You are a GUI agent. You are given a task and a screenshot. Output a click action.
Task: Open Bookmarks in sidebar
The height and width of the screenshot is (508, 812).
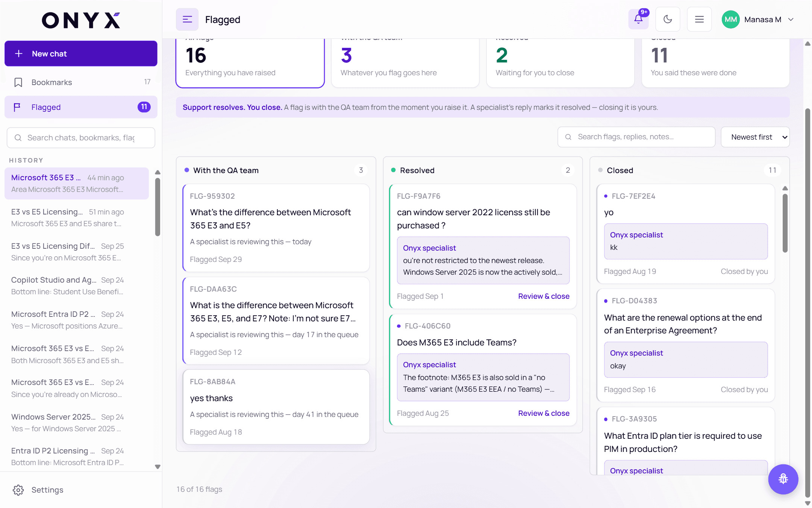[81, 82]
